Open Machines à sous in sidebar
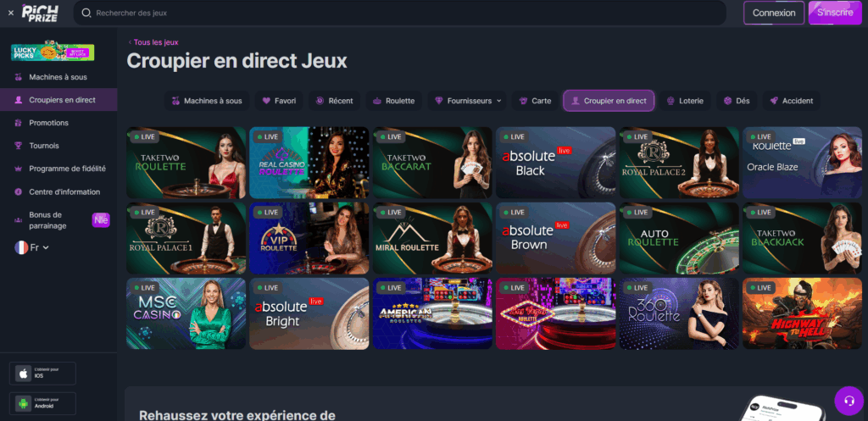This screenshot has width=868, height=421. 58,77
